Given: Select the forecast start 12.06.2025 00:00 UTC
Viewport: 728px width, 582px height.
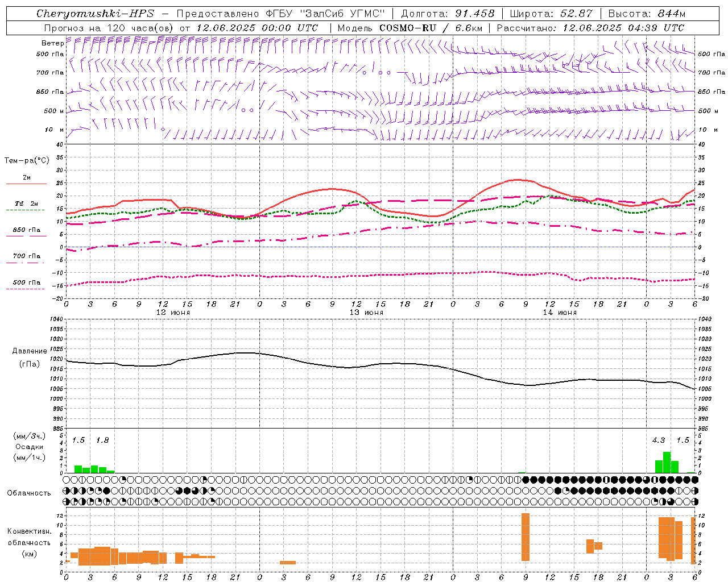Looking at the screenshot, I should 257,28.
